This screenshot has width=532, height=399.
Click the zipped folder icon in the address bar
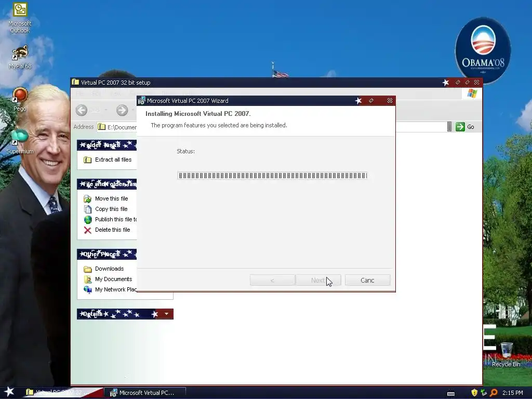[101, 127]
